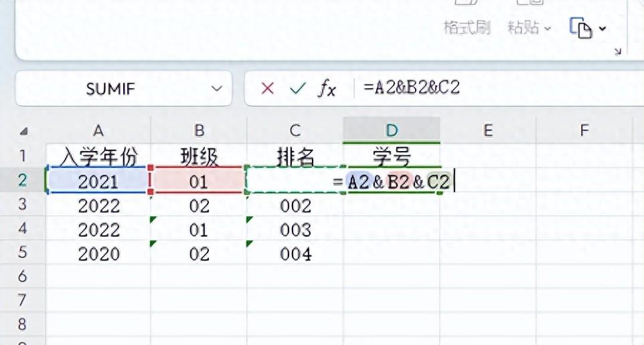Click the 排名 header cell
This screenshot has width=644, height=345.
coord(295,156)
